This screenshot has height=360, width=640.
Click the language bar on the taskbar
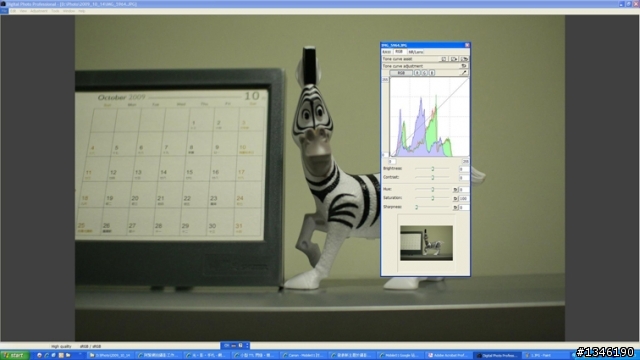(x=235, y=346)
